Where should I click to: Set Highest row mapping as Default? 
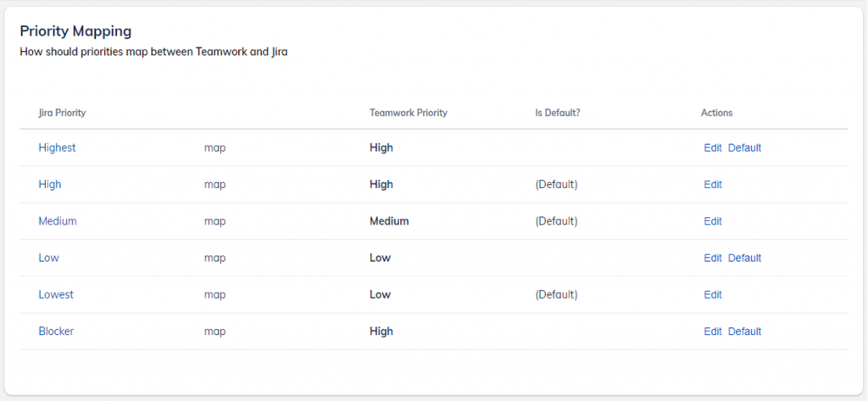(744, 148)
